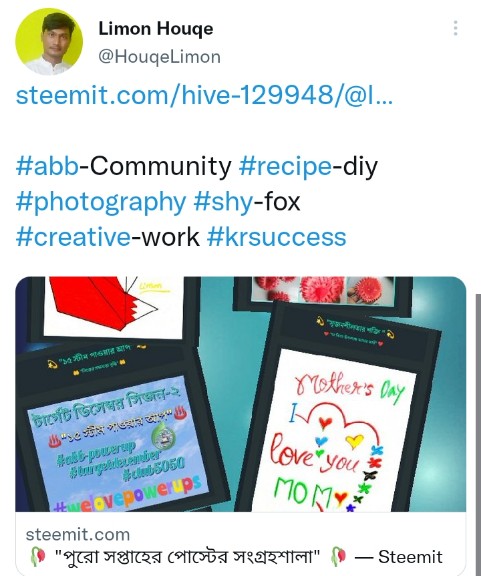Open Limon Houqe's profile picture

pyautogui.click(x=49, y=42)
